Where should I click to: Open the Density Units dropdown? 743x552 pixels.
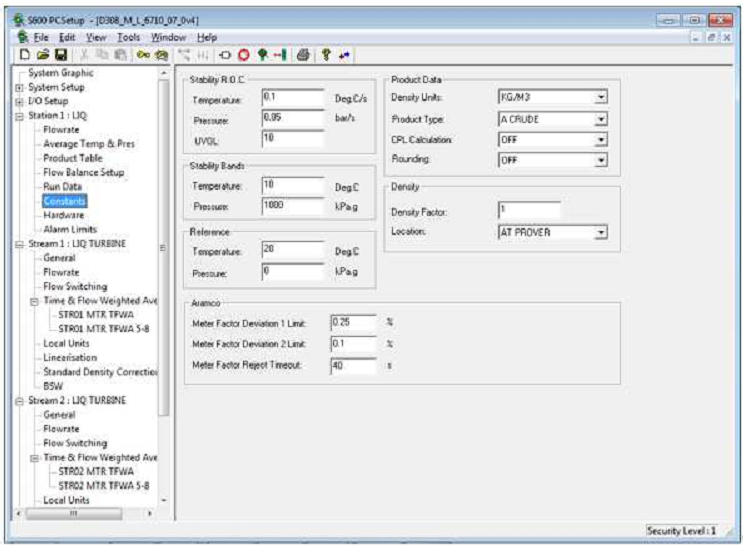(601, 97)
